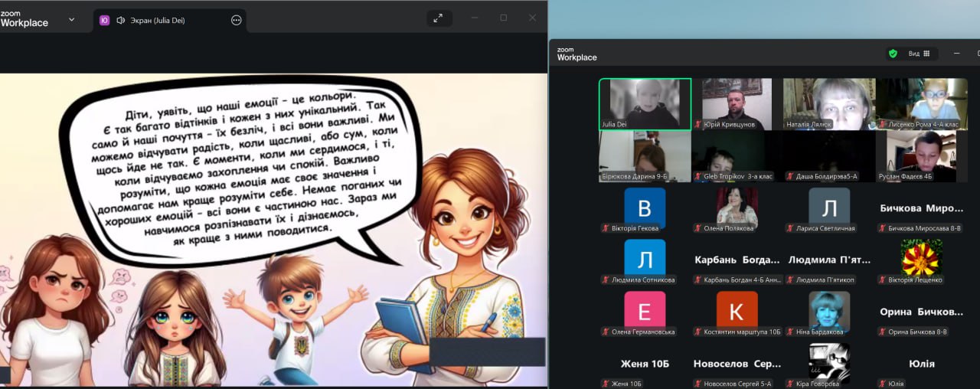Click the shared slide's speech bubble text
Viewport: 980px width, 389px height.
245,168
